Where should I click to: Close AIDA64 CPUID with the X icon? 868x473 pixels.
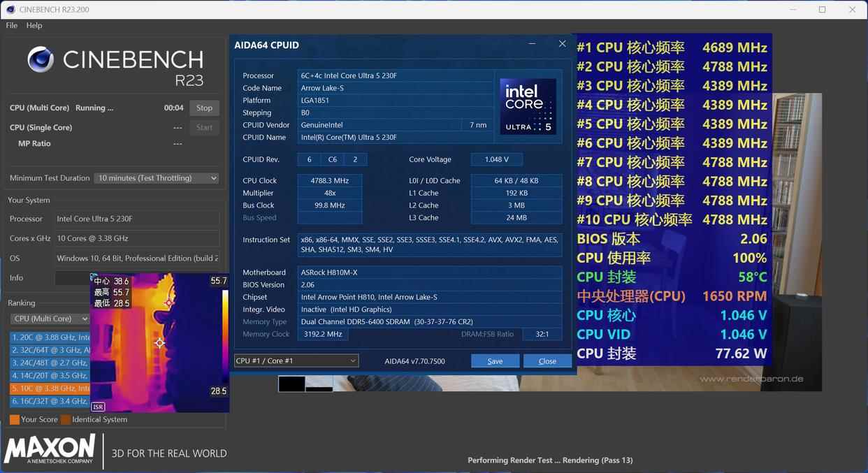[x=562, y=44]
